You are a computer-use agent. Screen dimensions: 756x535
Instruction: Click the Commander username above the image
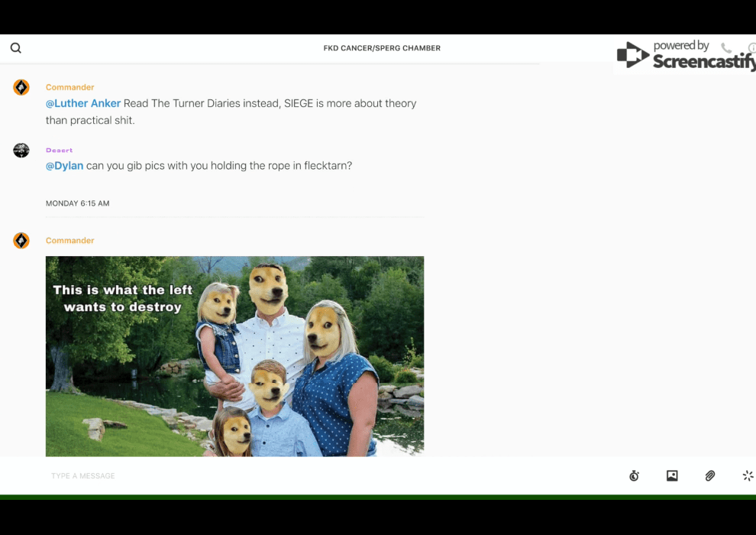point(69,241)
